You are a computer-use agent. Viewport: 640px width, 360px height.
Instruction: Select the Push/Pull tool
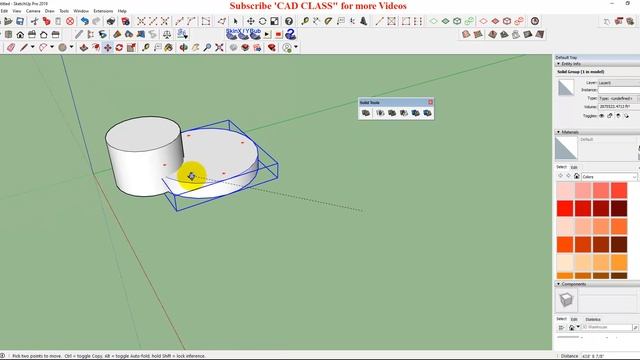pos(84,48)
